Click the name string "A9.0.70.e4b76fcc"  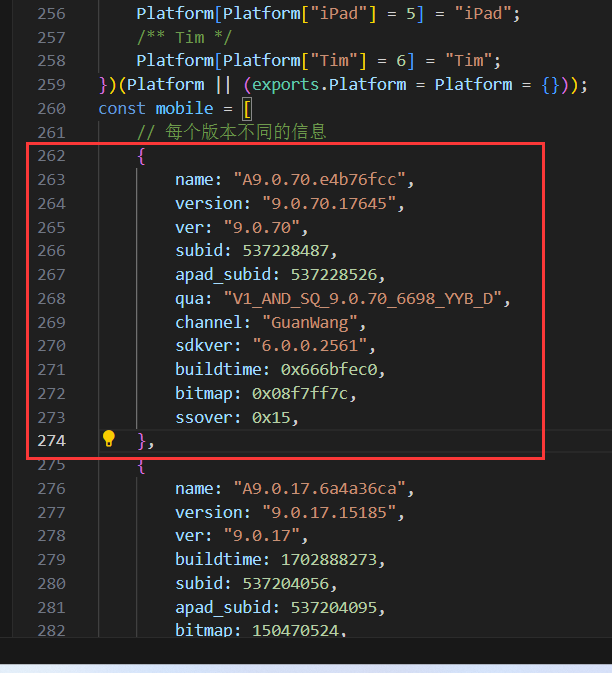coord(322,180)
